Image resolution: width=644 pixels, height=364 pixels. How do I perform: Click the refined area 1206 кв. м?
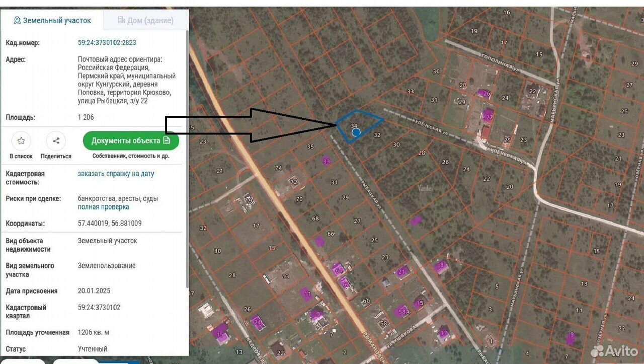click(94, 332)
